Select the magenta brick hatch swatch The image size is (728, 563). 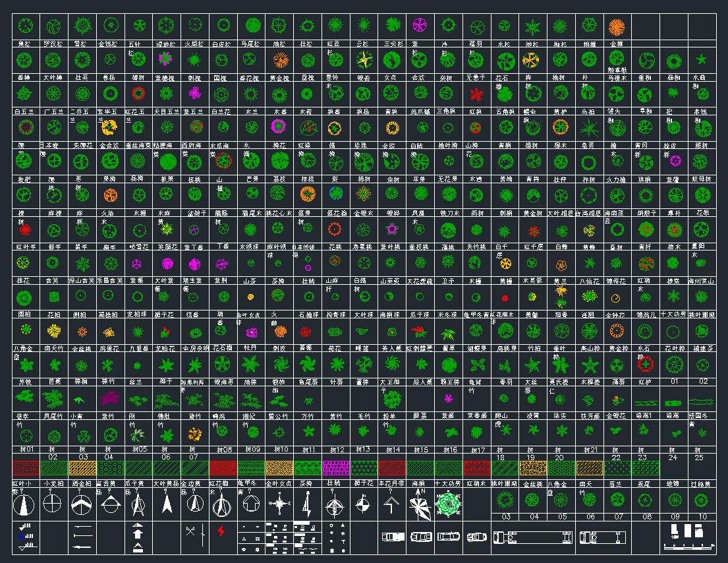pos(335,469)
